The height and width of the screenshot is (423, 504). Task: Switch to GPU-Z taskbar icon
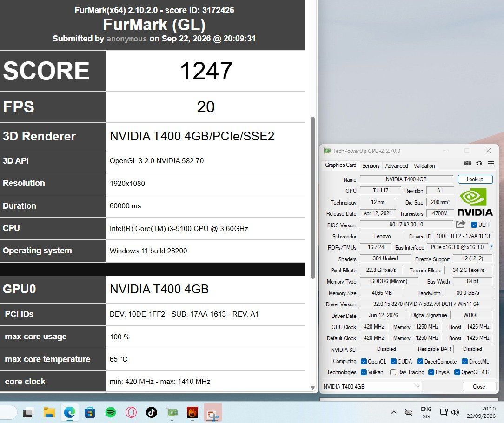pyautogui.click(x=172, y=412)
